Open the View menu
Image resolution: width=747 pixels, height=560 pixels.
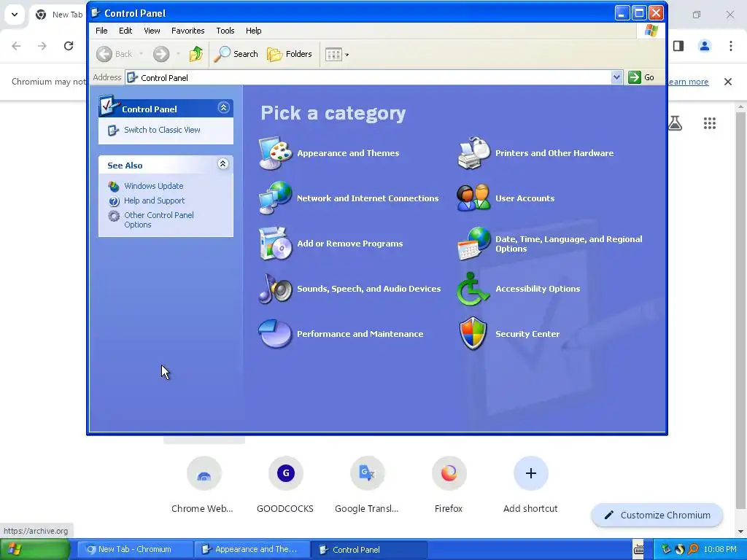[x=152, y=31]
